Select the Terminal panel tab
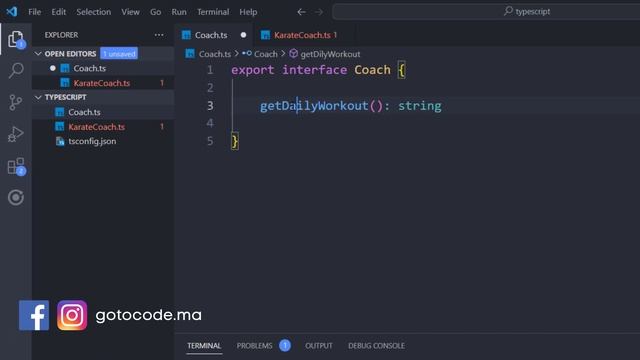Viewport: 640px width, 360px height. click(204, 346)
